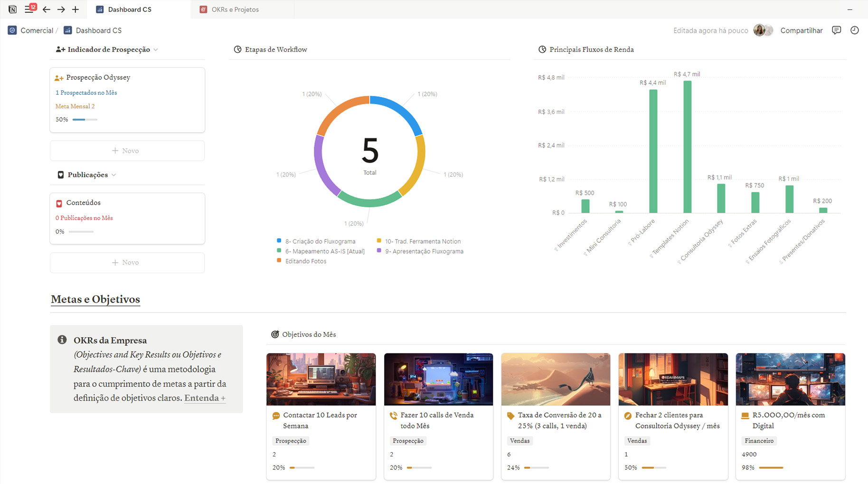Open the Notion home icon

point(13,9)
